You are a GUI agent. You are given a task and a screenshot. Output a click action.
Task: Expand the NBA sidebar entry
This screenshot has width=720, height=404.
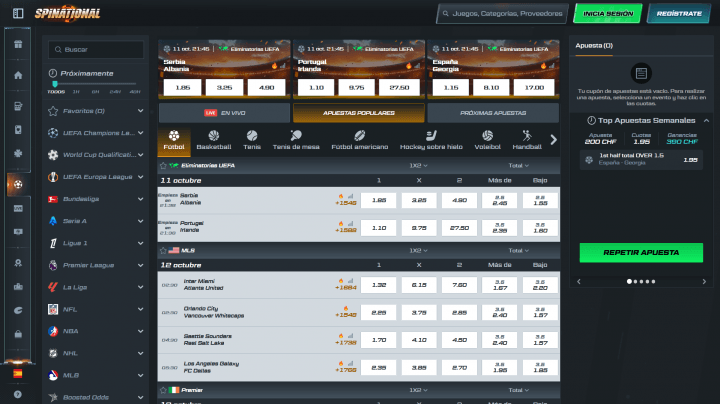[140, 330]
